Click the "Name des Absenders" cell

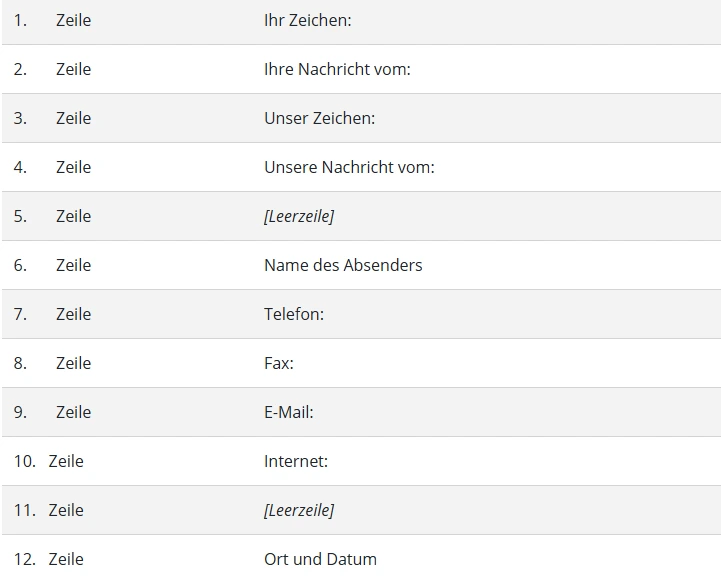(343, 265)
